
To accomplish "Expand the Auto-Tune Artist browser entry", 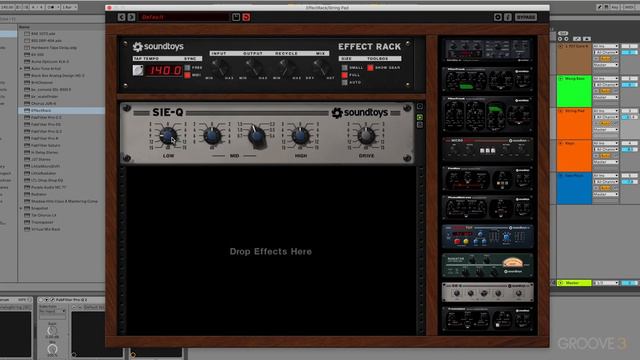I will coord(21,69).
